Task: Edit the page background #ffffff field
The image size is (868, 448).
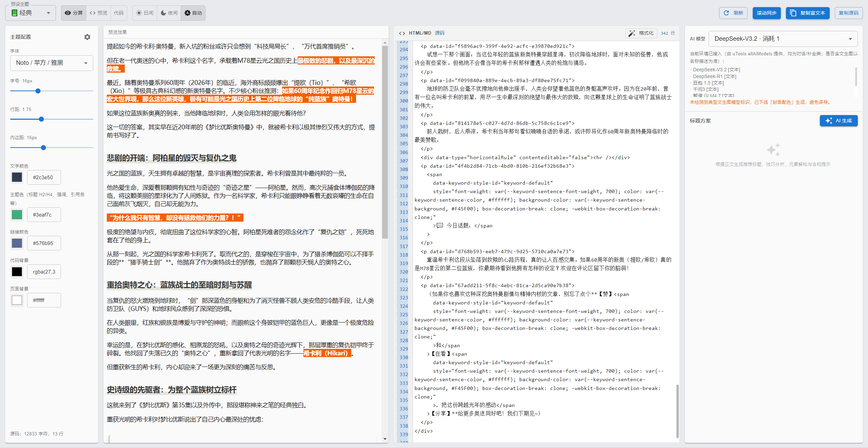Action: (44, 300)
